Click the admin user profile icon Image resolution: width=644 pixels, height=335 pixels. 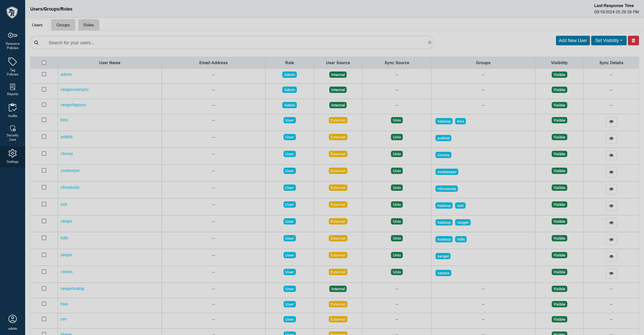[12, 319]
